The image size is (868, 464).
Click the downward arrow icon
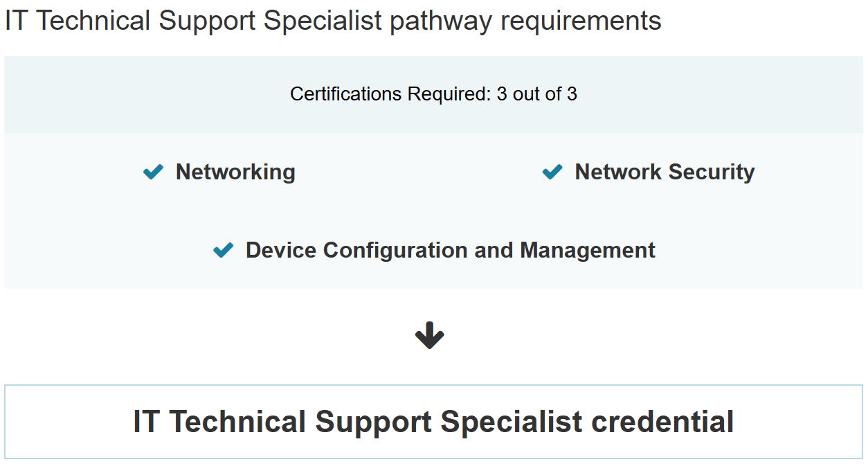point(429,336)
